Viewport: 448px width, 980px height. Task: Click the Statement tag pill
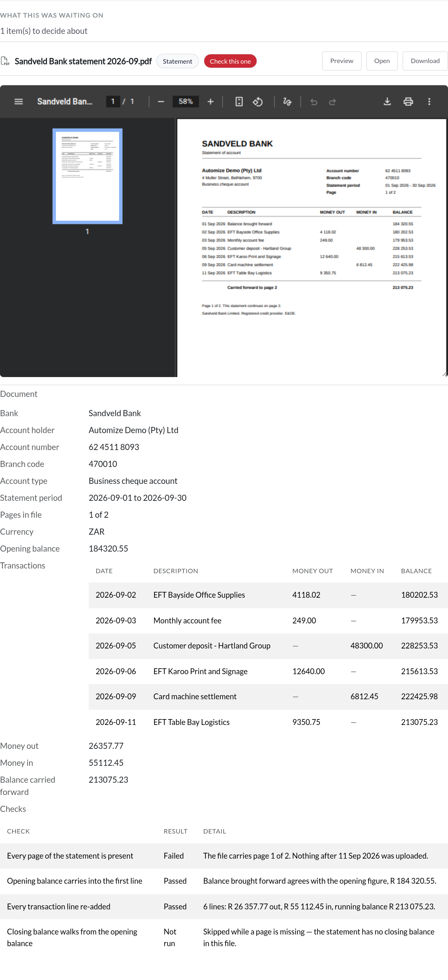(177, 61)
